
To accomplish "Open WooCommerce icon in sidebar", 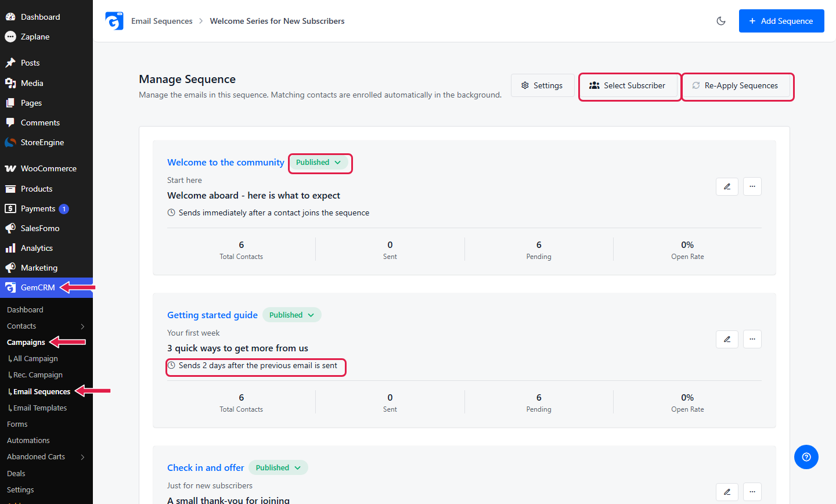I will coord(10,168).
